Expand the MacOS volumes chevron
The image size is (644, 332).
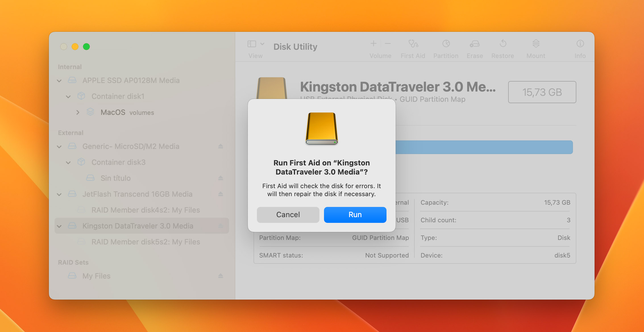(x=78, y=112)
